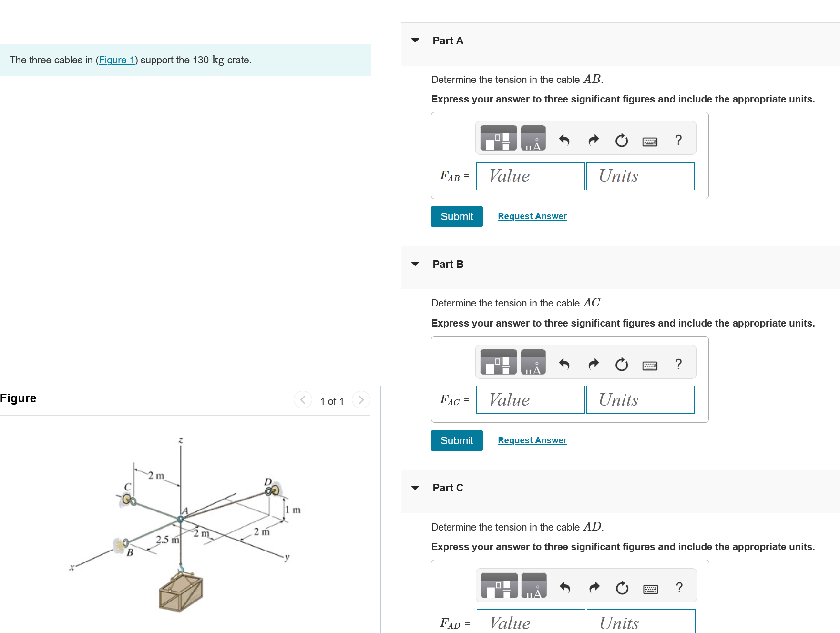Collapse the Part B section
The image size is (840, 633).
415,264
